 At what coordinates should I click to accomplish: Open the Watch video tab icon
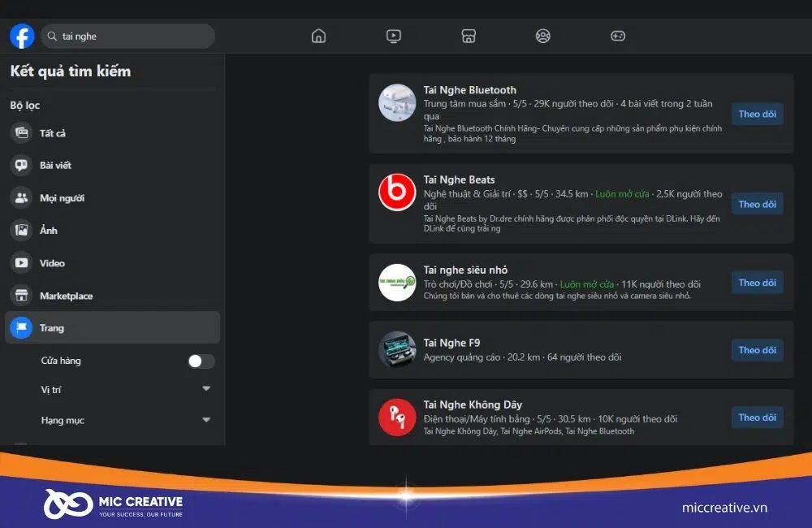click(394, 36)
